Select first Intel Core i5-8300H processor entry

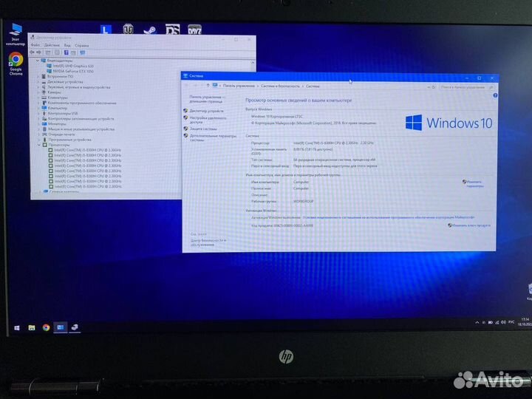click(x=84, y=150)
